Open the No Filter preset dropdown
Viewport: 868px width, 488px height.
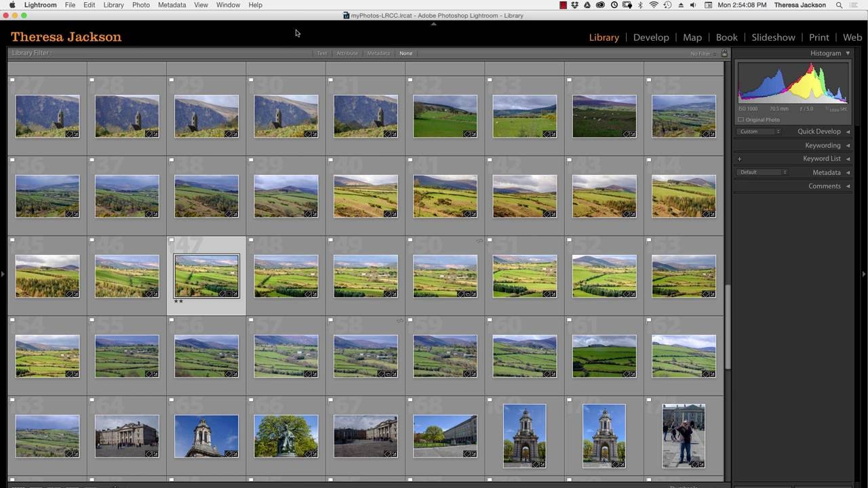pyautogui.click(x=703, y=54)
